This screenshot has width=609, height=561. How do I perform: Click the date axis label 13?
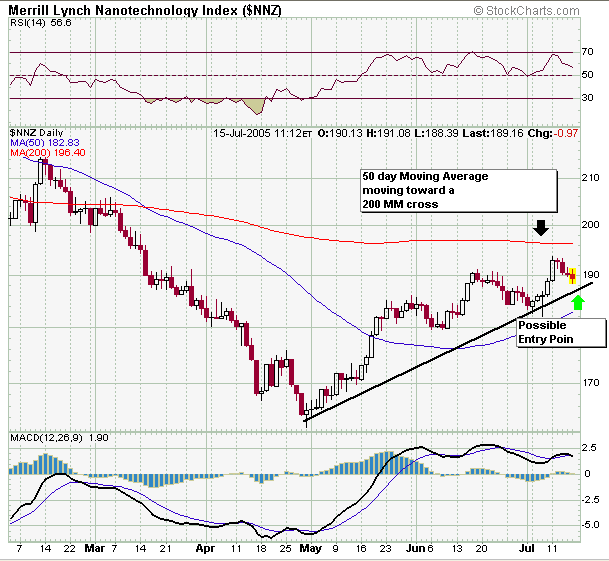457,548
